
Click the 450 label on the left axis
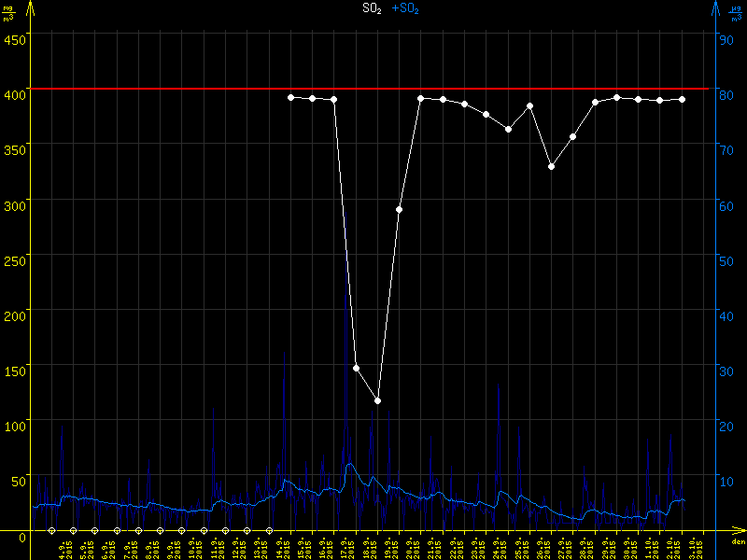(15, 39)
